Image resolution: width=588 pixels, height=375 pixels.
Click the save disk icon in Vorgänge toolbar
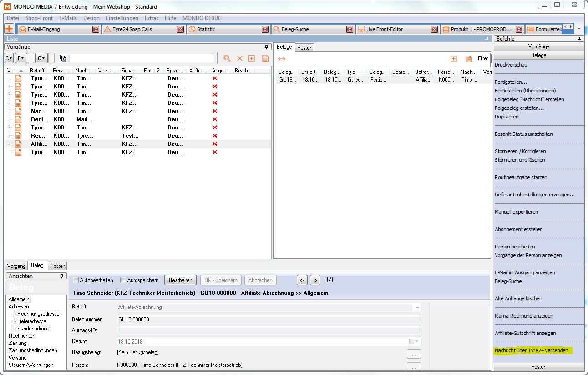tap(265, 58)
